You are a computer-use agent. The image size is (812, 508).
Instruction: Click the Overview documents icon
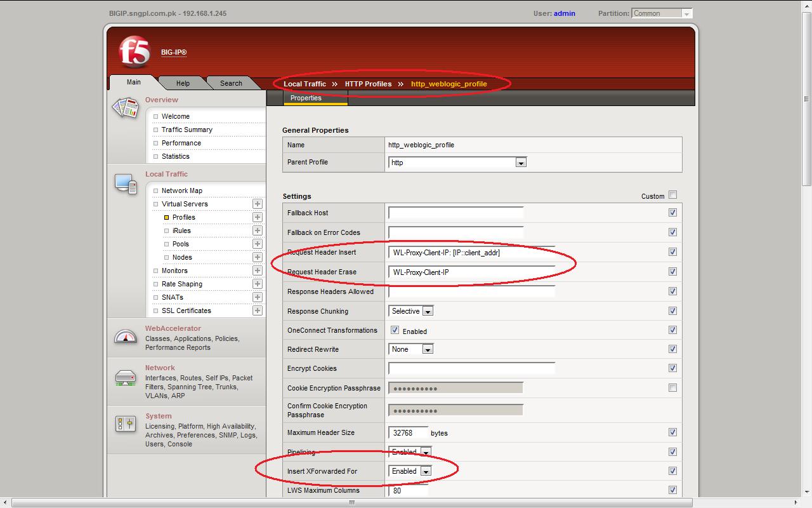tap(124, 108)
